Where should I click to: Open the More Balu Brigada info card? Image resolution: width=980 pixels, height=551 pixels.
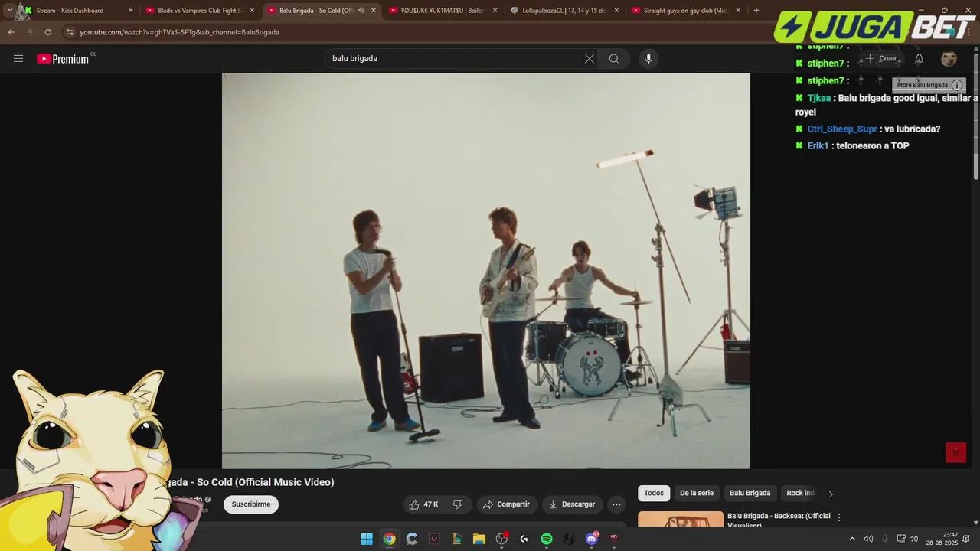click(929, 85)
